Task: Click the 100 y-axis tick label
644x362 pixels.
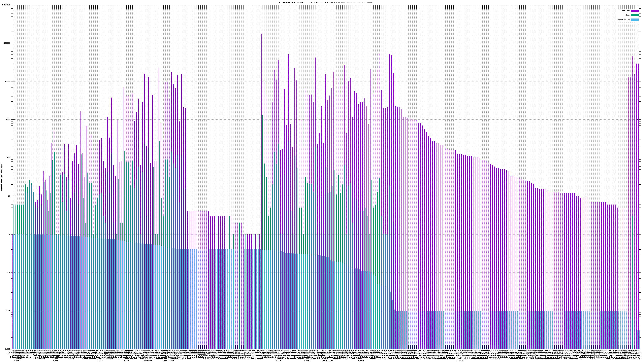Action: tap(8, 158)
